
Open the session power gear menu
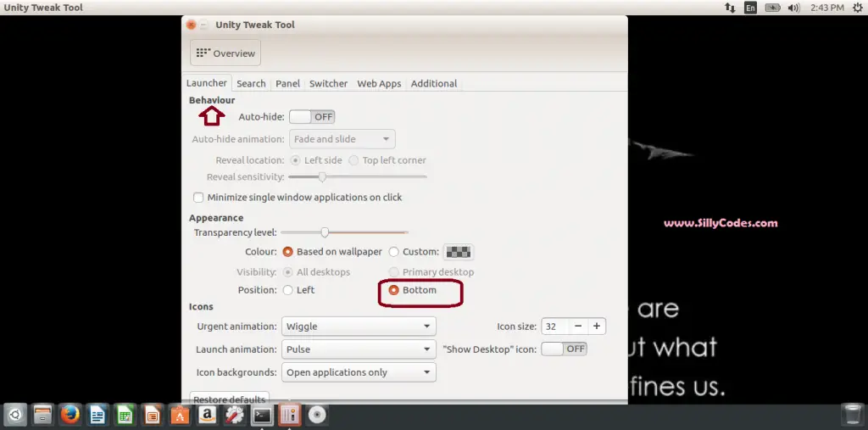(858, 8)
